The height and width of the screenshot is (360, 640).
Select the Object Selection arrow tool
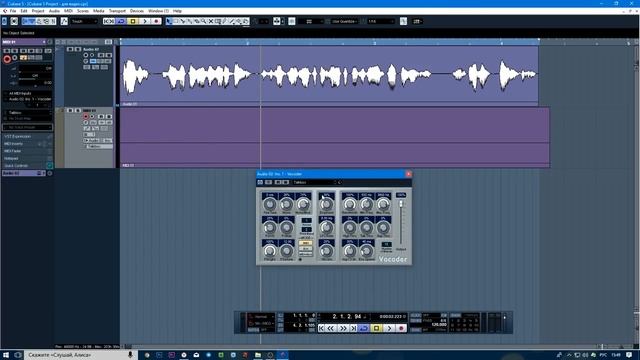(x=168, y=21)
